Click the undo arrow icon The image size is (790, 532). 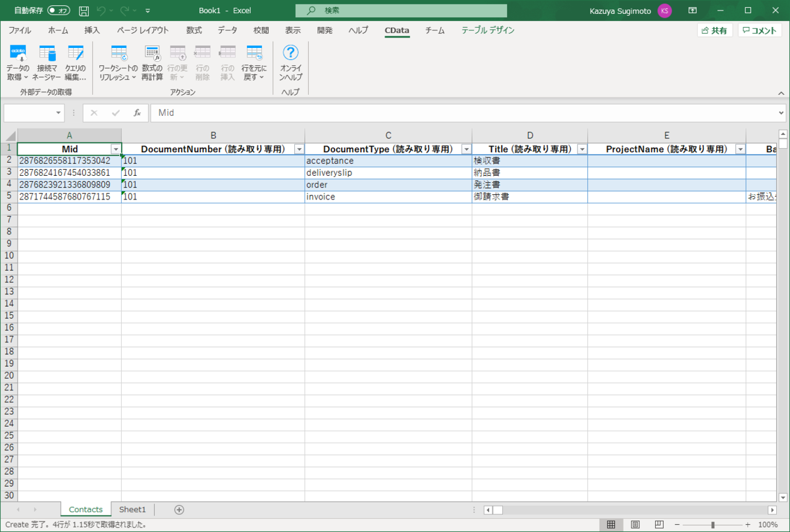point(101,11)
